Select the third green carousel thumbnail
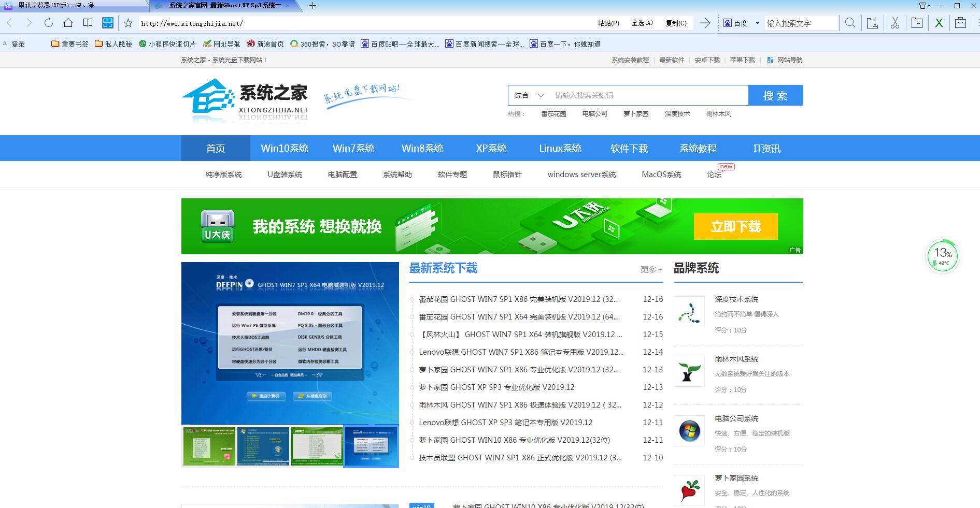This screenshot has width=980, height=508. click(317, 446)
